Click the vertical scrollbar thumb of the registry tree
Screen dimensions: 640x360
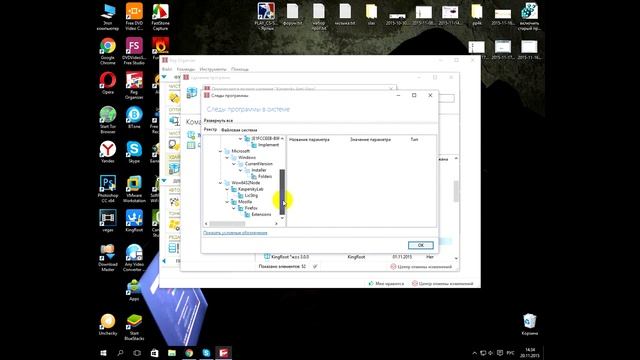click(x=282, y=192)
